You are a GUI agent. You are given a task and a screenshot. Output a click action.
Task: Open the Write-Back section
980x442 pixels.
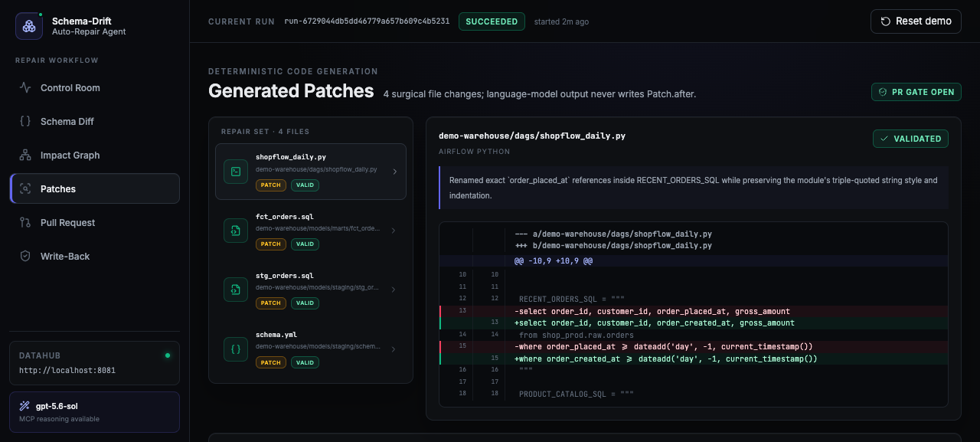[95, 256]
